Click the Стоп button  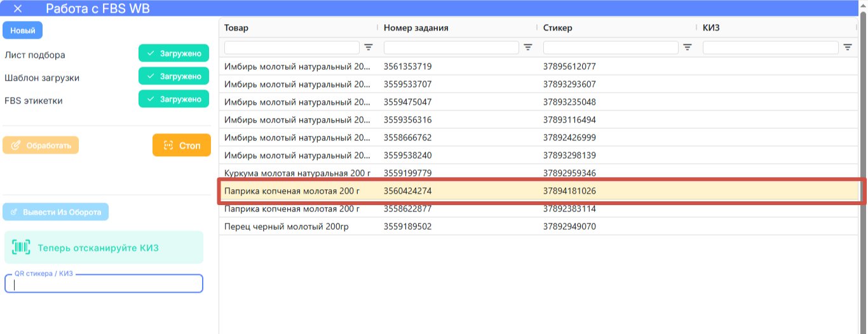pyautogui.click(x=182, y=145)
